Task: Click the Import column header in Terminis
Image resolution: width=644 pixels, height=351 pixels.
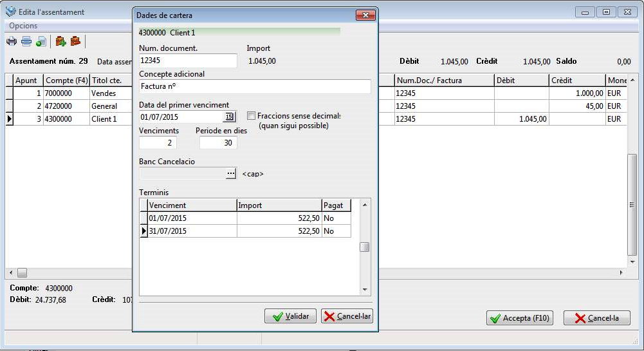Action: (279, 205)
